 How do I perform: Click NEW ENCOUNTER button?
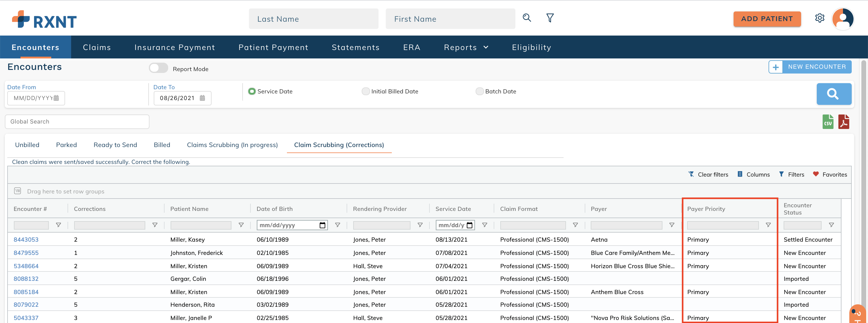click(810, 67)
